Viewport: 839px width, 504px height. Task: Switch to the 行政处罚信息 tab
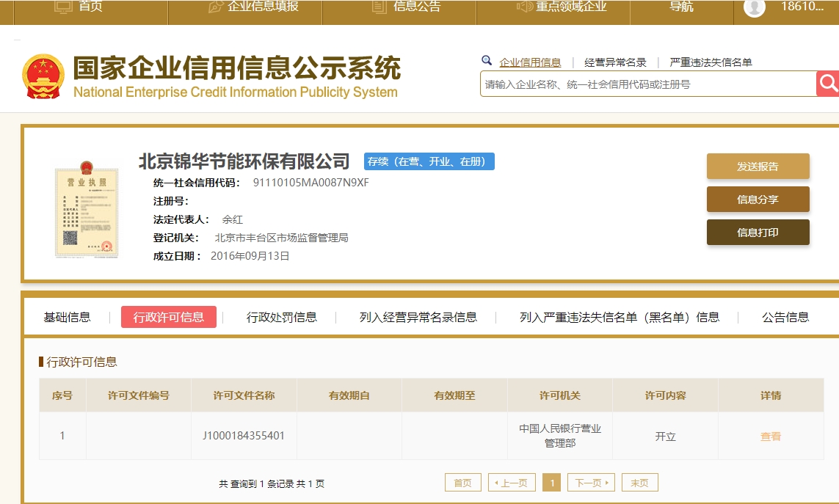(281, 317)
